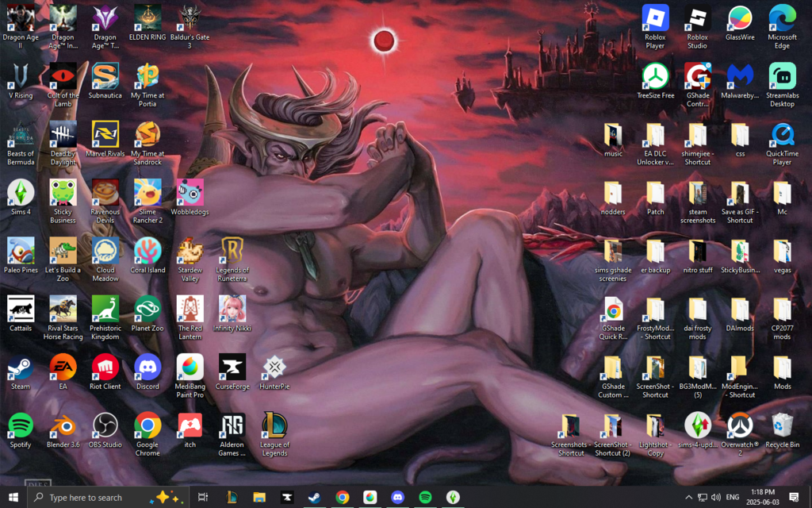
Task: Open the Malwarebytes desktop shortcut
Action: coord(740,82)
